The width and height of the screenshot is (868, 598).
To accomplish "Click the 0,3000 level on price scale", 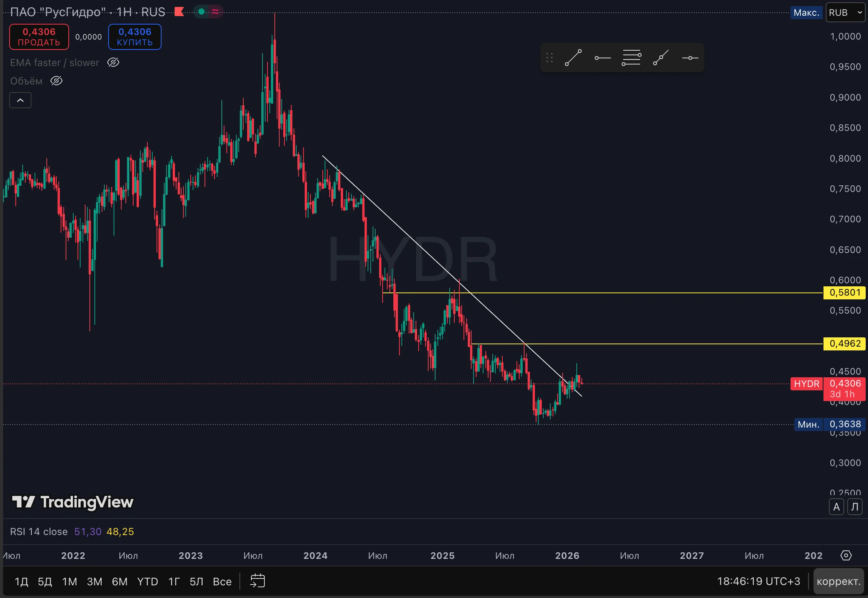I will point(845,463).
